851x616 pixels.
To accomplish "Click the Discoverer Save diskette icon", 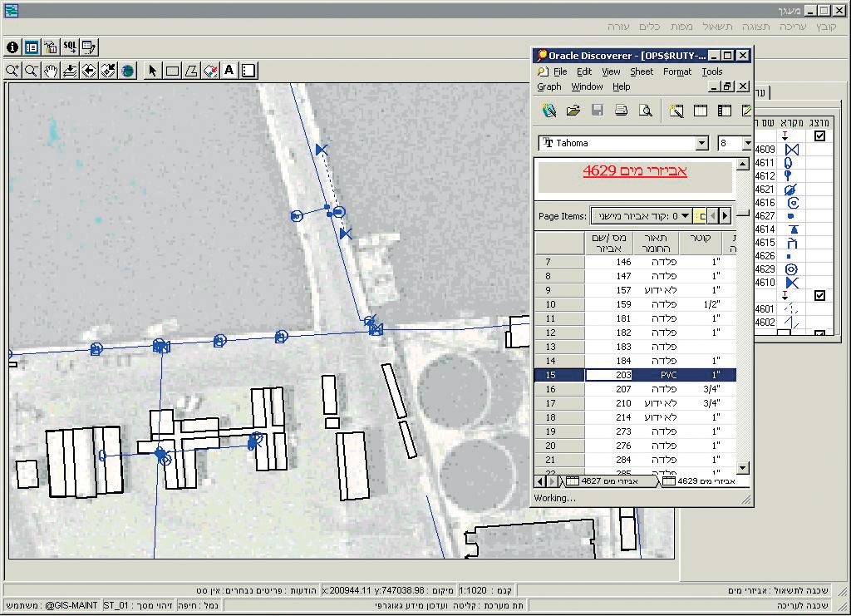I will click(598, 111).
